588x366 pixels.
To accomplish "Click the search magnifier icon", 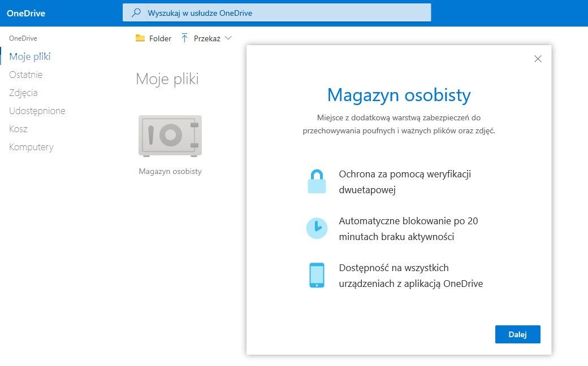I will coord(136,13).
